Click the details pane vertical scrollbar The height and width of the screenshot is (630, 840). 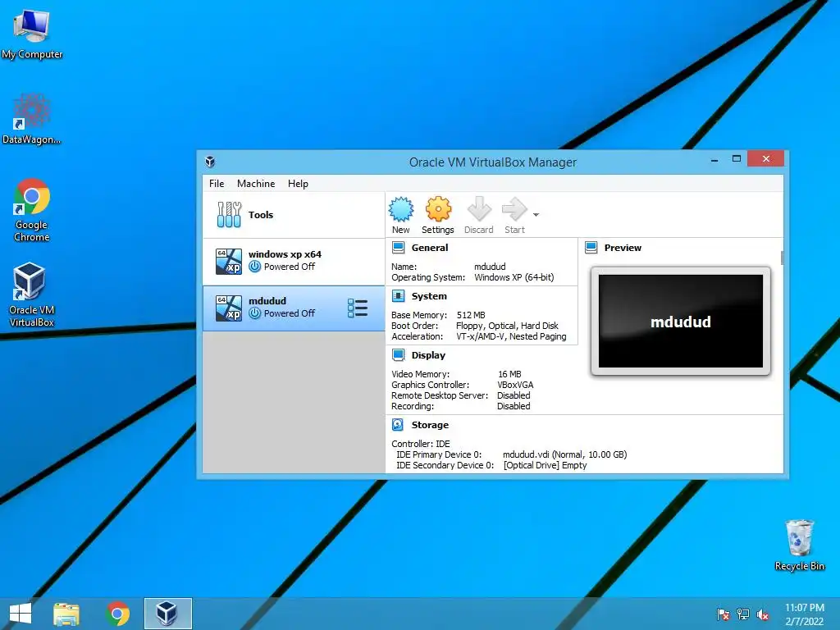[x=782, y=258]
